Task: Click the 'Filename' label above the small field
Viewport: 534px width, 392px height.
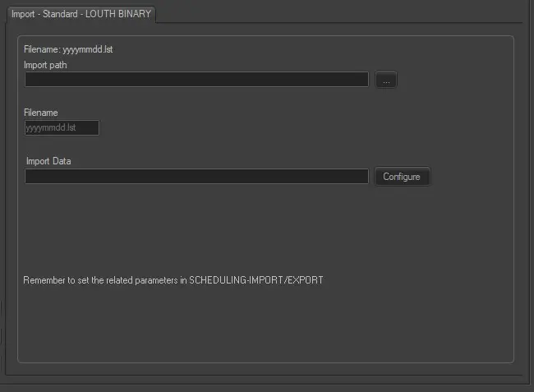Action: [x=41, y=113]
